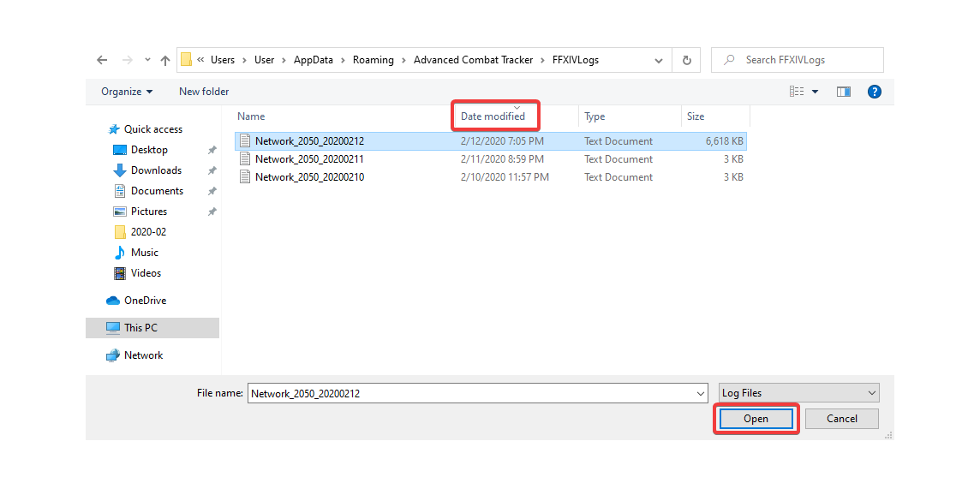Create a New folder
980x483 pixels.
coord(204,92)
